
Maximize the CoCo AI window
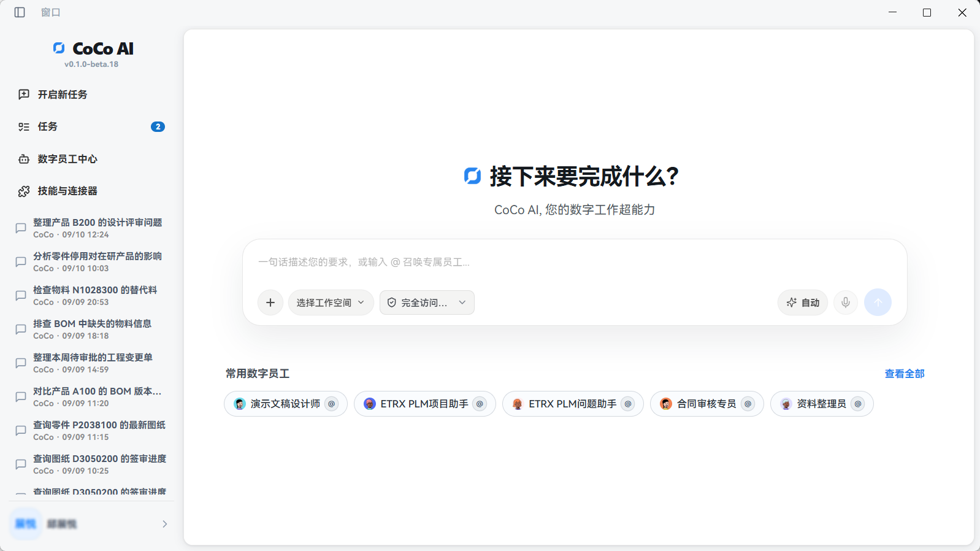[927, 12]
